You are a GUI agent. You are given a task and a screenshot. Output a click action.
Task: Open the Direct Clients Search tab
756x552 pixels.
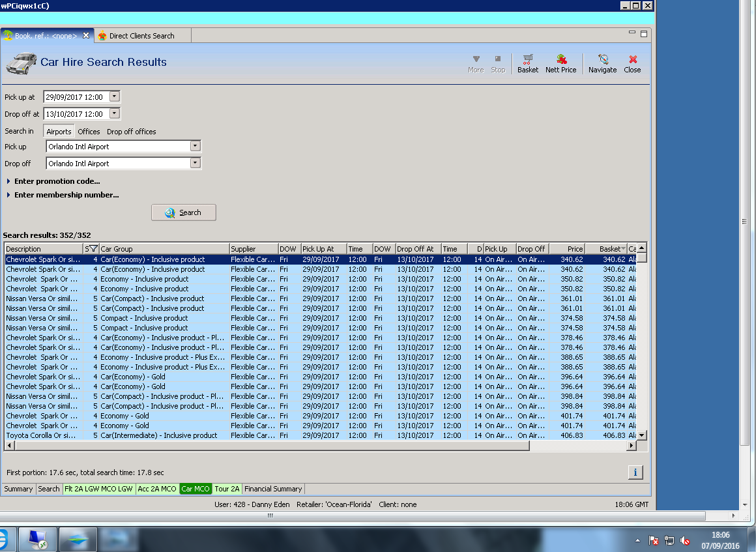point(141,36)
